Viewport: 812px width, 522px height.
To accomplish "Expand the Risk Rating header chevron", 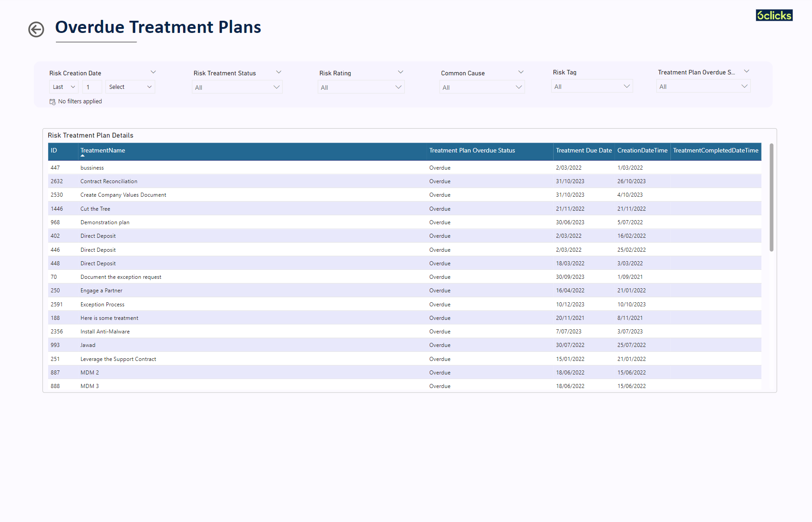I will [400, 72].
